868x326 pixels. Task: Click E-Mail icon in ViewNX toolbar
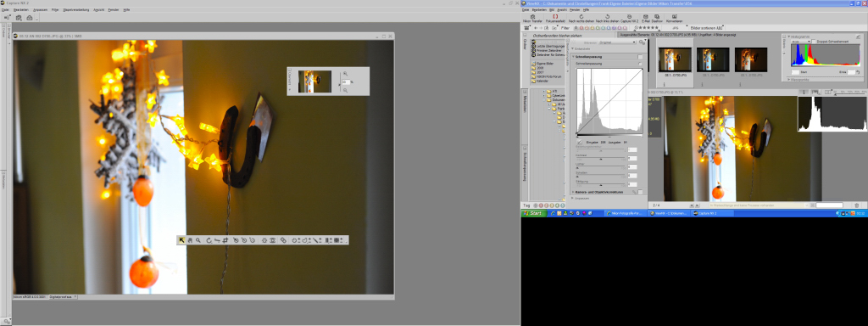click(x=645, y=19)
